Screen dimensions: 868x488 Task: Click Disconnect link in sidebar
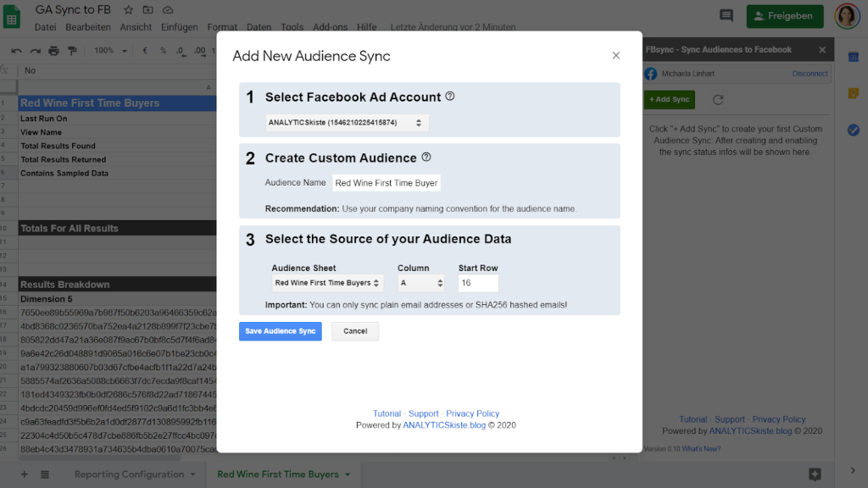[x=810, y=74]
